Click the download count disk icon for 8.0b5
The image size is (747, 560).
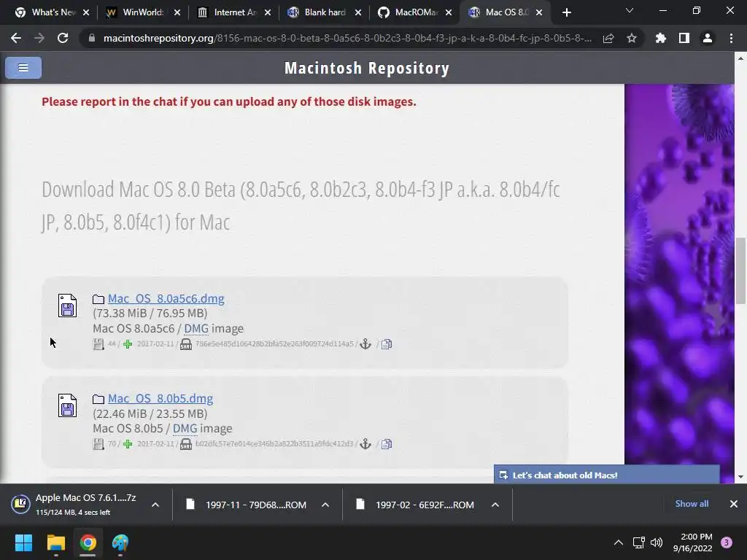click(x=98, y=444)
